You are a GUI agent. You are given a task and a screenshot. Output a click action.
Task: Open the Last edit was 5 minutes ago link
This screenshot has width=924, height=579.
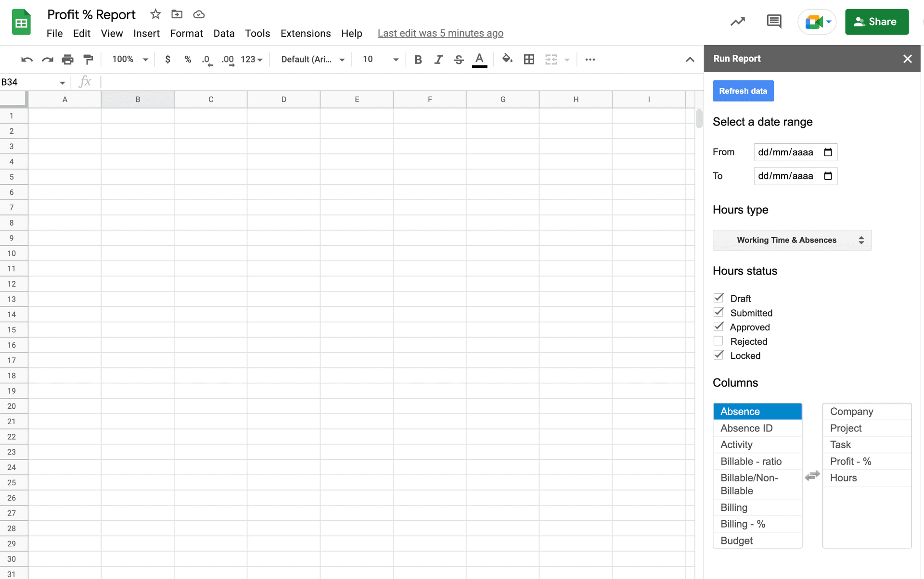tap(440, 33)
